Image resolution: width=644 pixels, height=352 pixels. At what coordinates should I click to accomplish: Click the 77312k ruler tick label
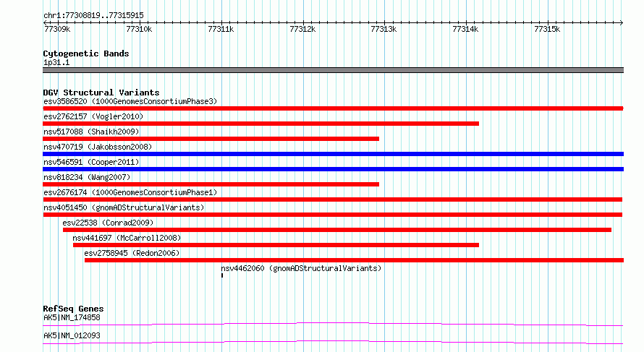click(x=302, y=29)
